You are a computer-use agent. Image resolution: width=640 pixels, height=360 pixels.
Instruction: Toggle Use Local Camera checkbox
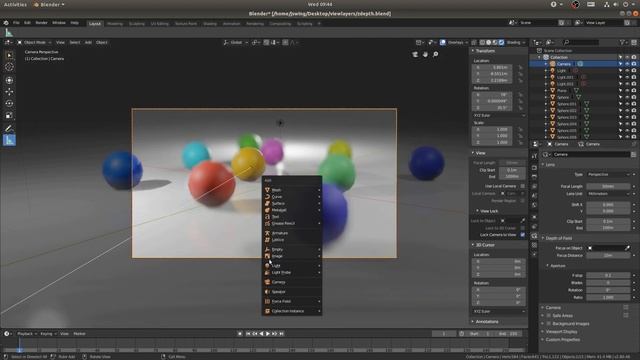click(522, 186)
